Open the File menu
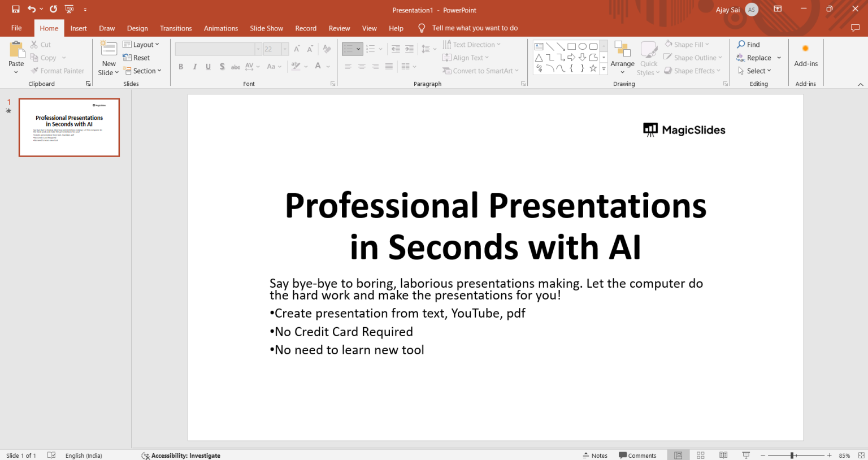 point(16,28)
